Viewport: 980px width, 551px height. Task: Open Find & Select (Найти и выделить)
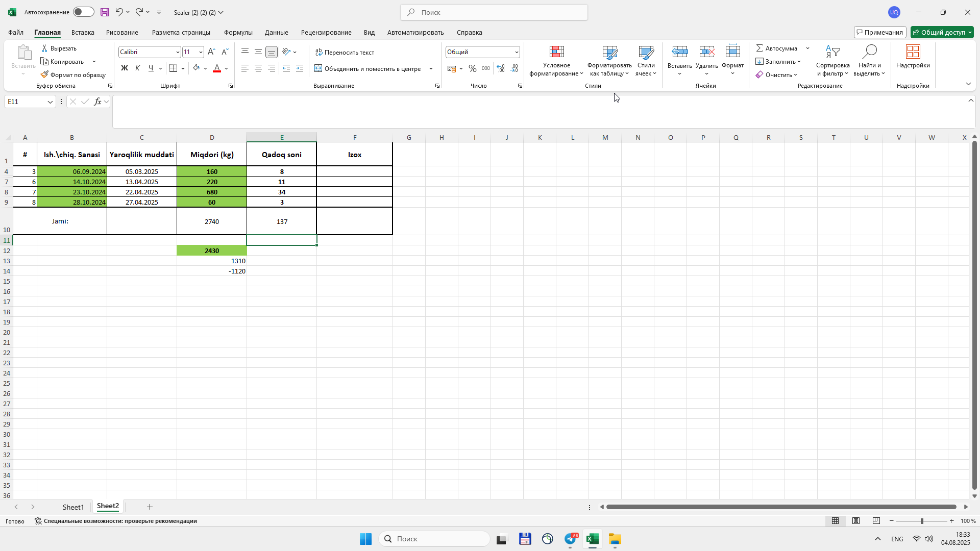869,61
